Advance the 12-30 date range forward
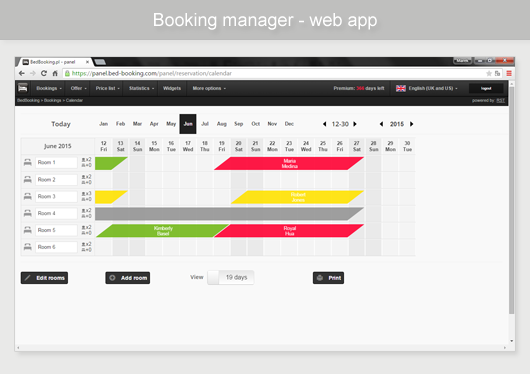This screenshot has height=374, width=530. (x=355, y=124)
